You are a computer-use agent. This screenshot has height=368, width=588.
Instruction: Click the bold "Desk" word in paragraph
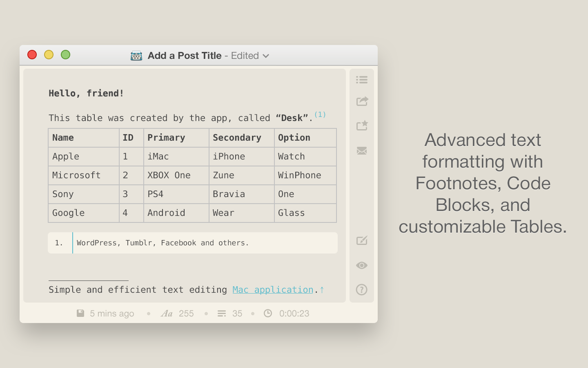tap(292, 118)
